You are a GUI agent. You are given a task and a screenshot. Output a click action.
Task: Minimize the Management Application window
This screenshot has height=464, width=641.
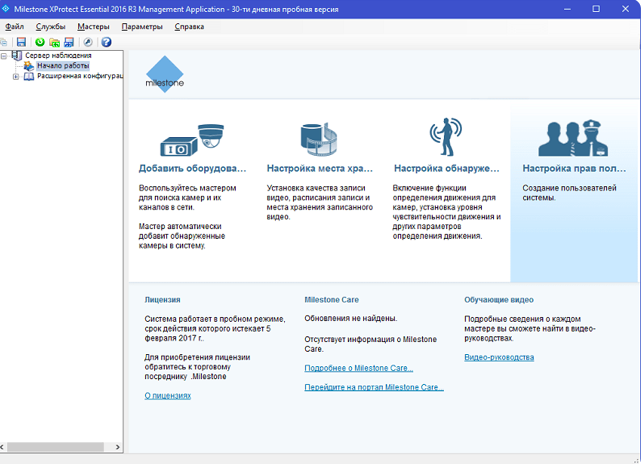(x=567, y=9)
